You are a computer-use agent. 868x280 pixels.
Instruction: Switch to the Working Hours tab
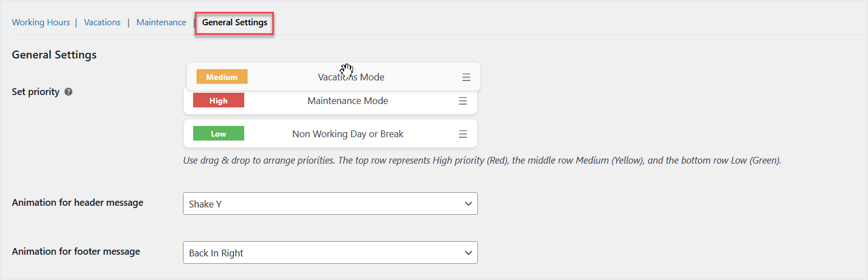pos(41,22)
